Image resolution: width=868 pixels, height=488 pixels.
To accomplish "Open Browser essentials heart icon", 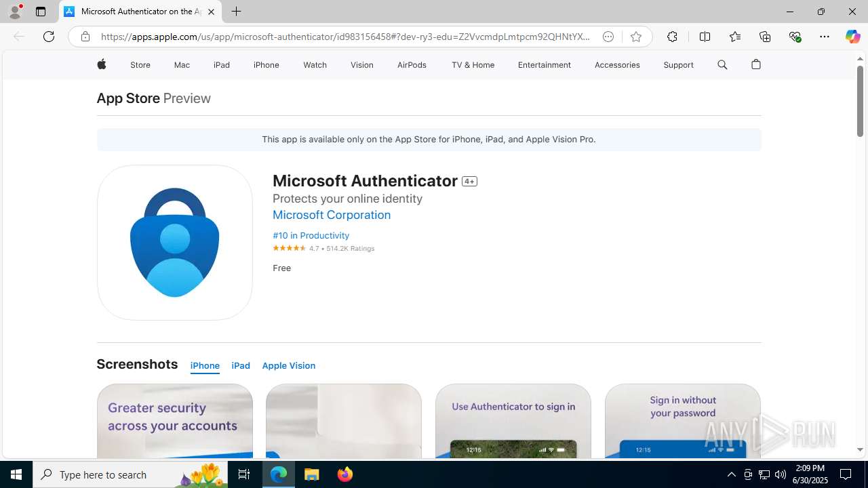I will pyautogui.click(x=795, y=37).
